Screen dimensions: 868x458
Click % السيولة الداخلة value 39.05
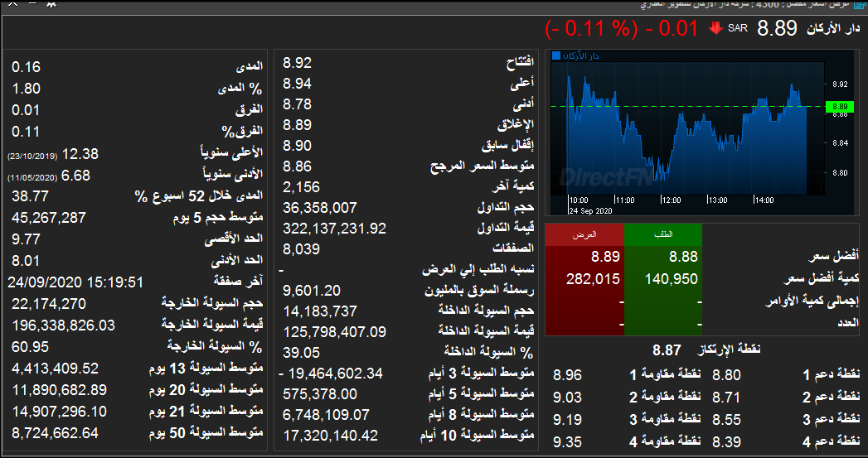coord(301,352)
